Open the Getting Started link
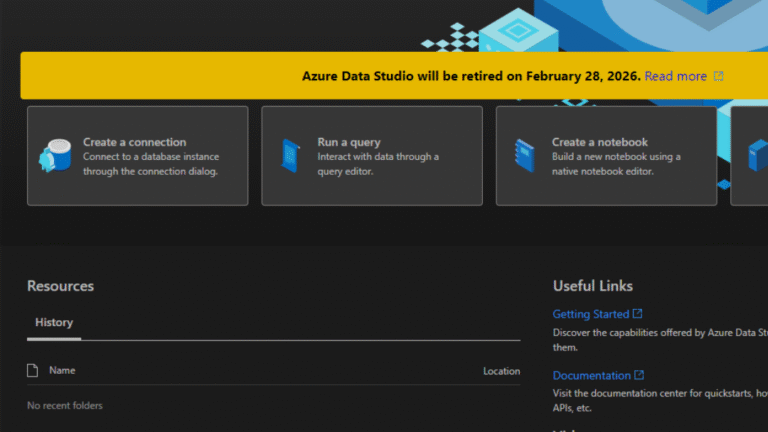This screenshot has width=768, height=432. pos(591,314)
